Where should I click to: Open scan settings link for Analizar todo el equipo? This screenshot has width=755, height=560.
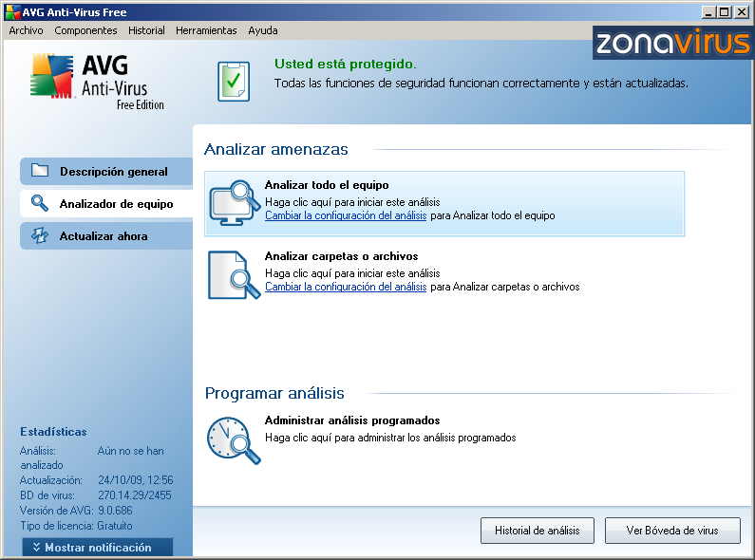click(346, 215)
